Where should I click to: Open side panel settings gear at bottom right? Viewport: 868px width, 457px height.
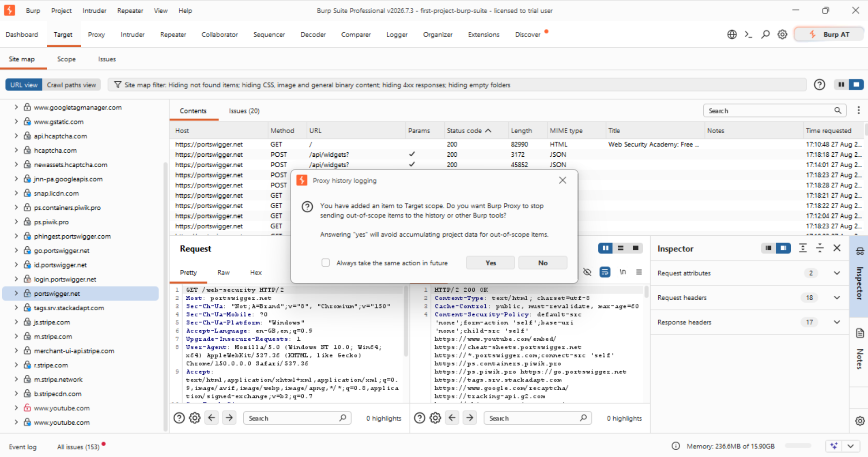click(x=860, y=421)
